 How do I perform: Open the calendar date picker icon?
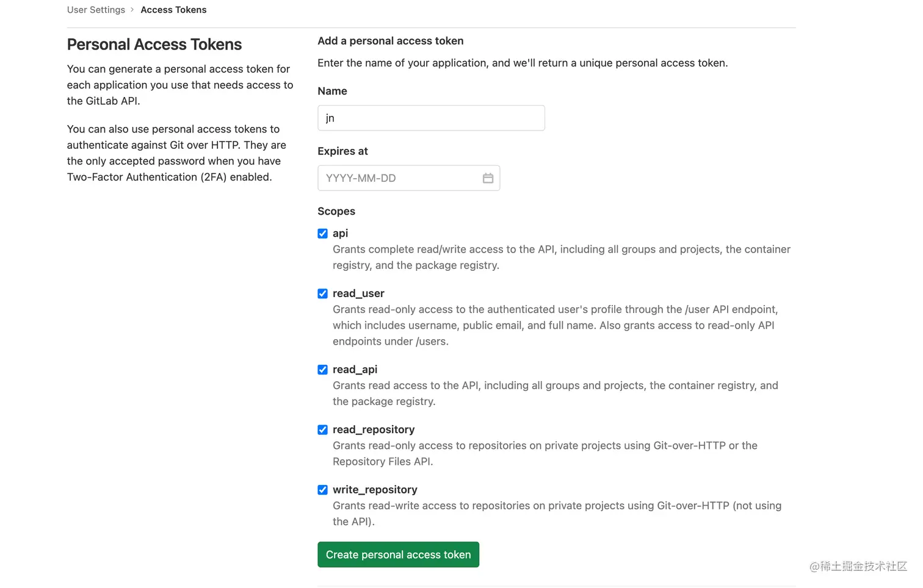coord(488,178)
